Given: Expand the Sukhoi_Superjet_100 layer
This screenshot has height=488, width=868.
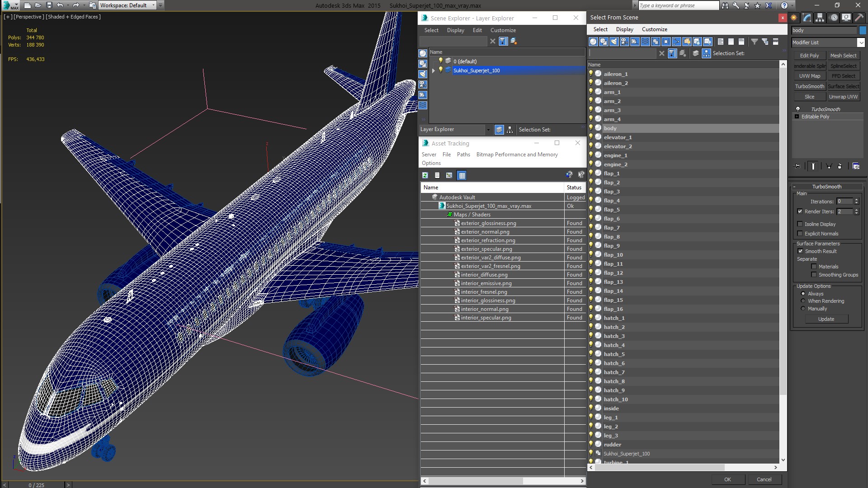Looking at the screenshot, I should point(434,70).
